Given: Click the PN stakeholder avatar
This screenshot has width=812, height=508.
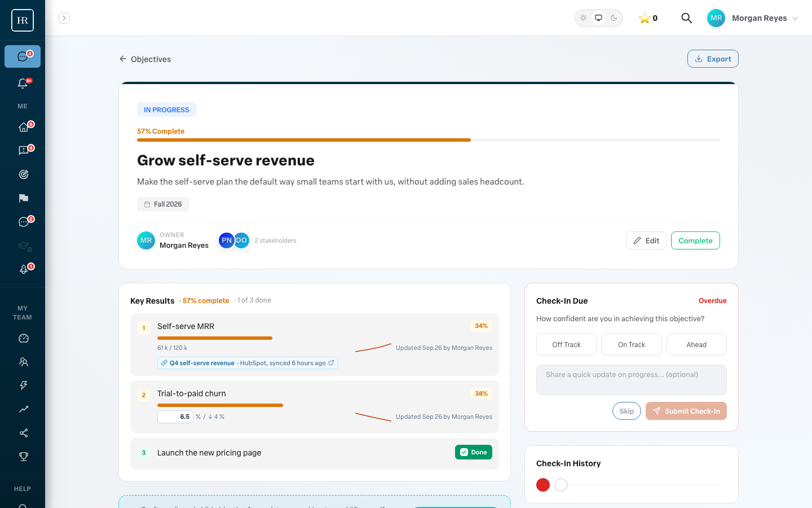Looking at the screenshot, I should 226,240.
